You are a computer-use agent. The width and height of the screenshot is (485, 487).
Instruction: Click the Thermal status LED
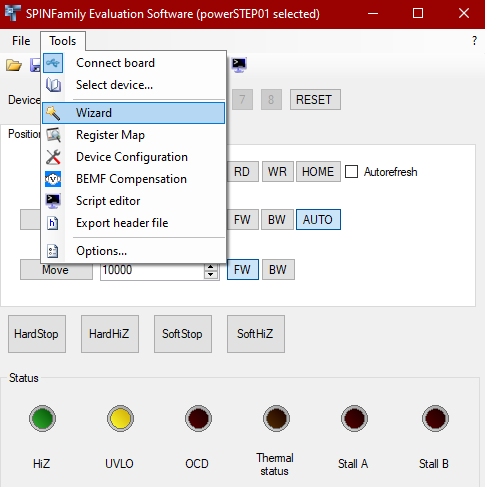pyautogui.click(x=276, y=418)
